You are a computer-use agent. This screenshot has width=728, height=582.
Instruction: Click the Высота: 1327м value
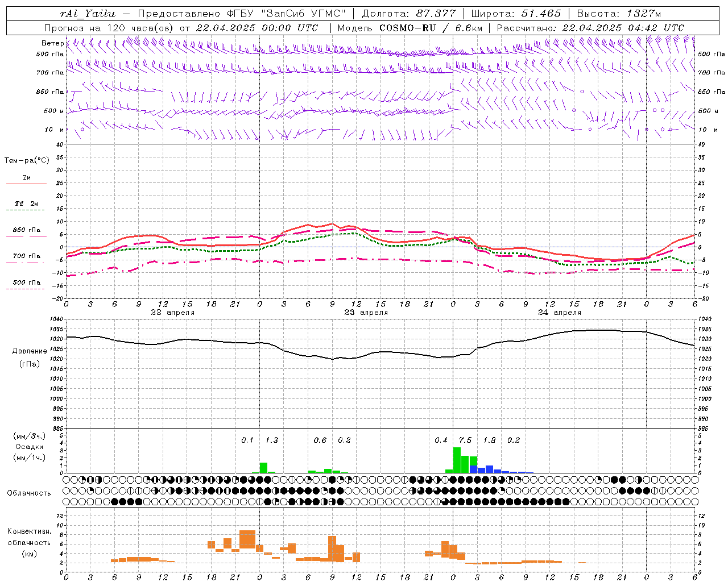click(618, 14)
